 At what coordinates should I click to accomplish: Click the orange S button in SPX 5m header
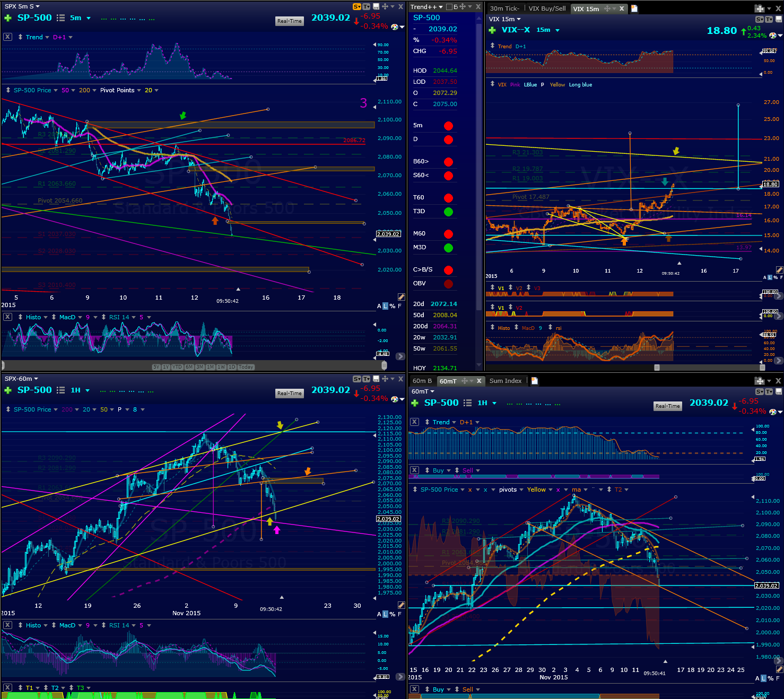click(x=356, y=7)
